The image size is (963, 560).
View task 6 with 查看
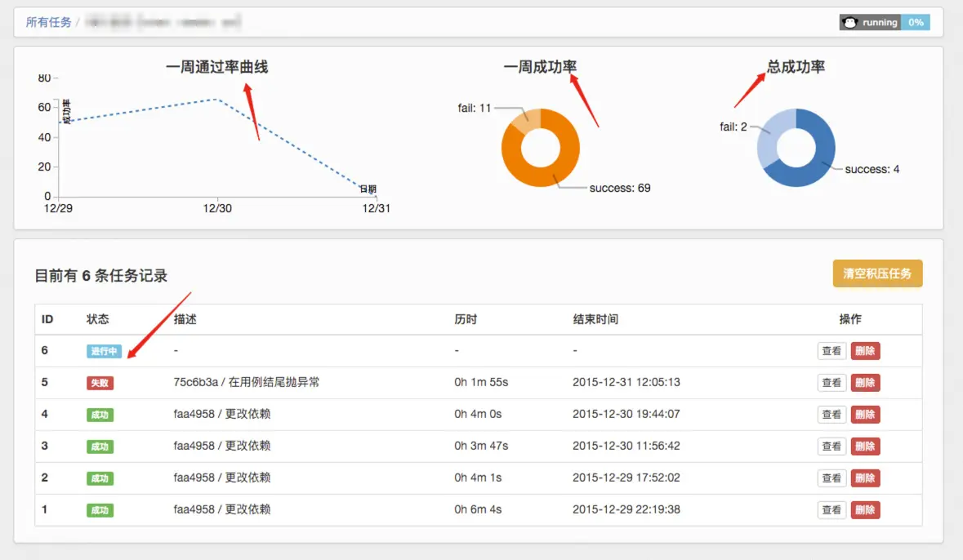(x=831, y=351)
